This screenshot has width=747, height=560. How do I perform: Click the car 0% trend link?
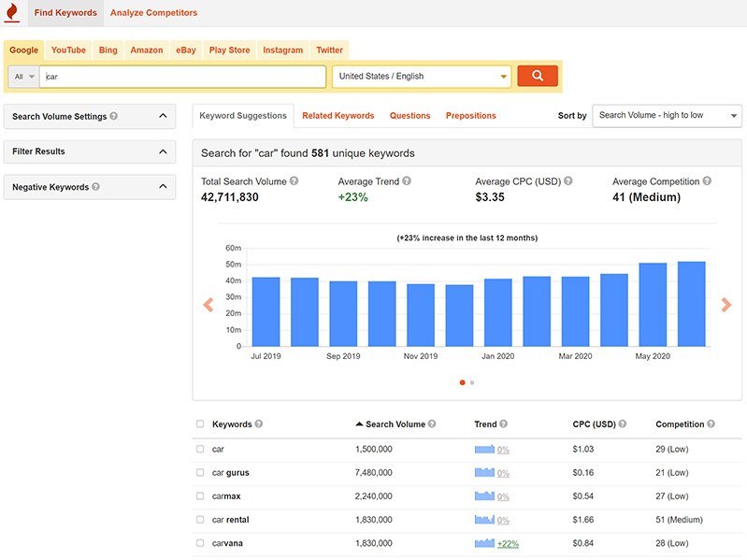(x=503, y=450)
